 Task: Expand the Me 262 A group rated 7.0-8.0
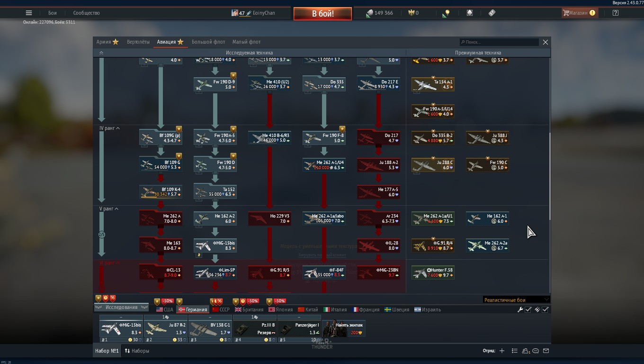point(161,218)
